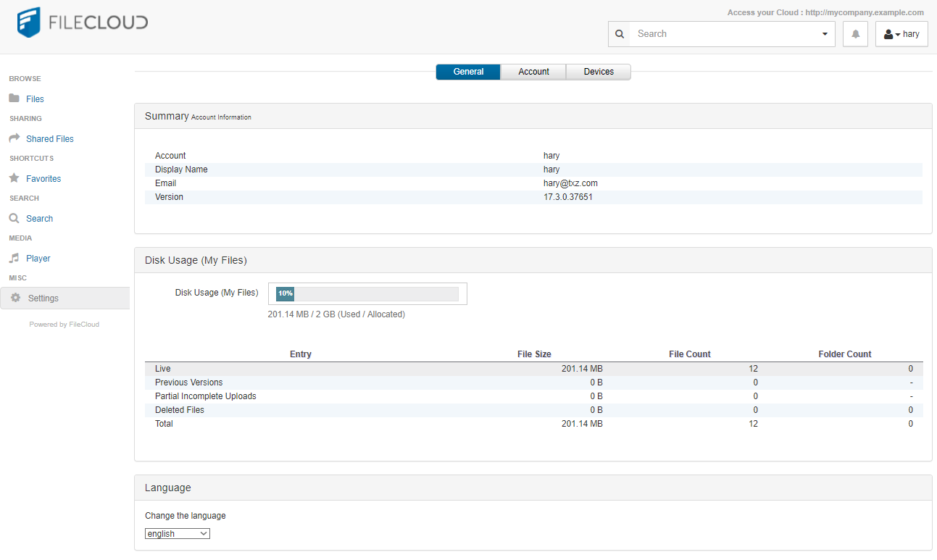Switch to the Devices tab
The image size is (937, 560).
(x=599, y=72)
